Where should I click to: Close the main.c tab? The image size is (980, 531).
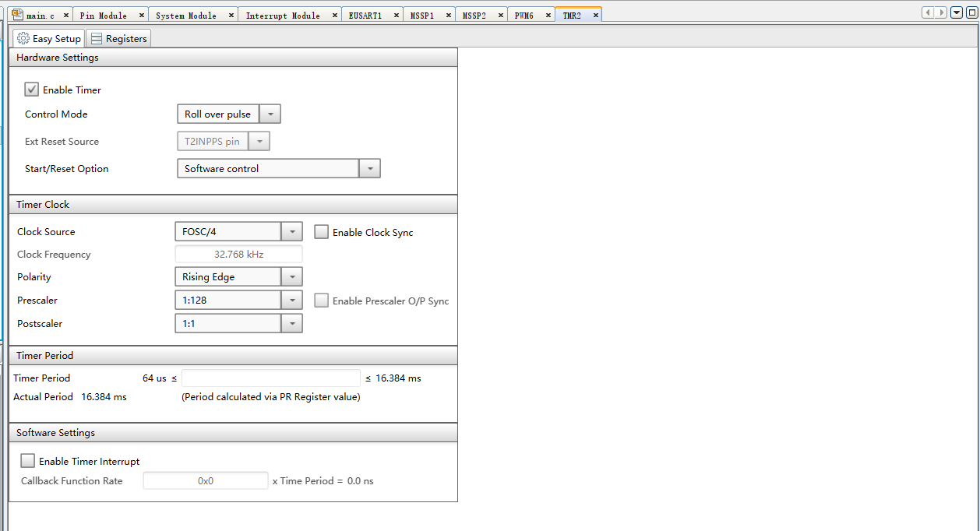click(66, 16)
